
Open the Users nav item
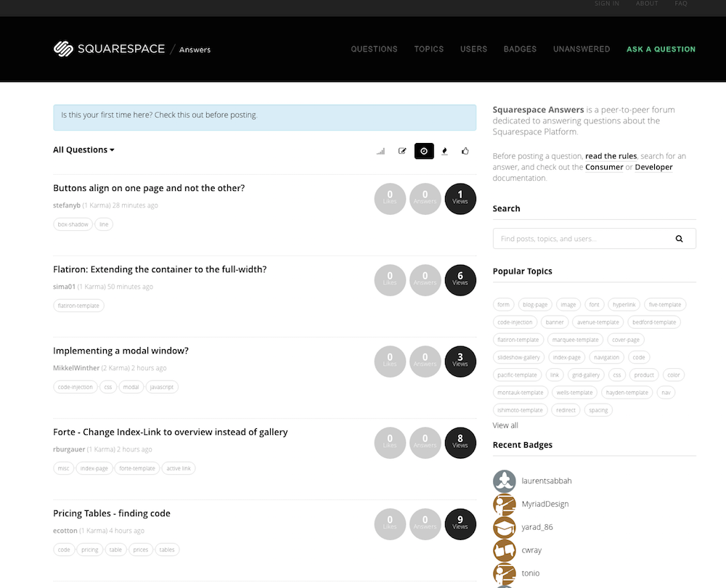tap(473, 49)
